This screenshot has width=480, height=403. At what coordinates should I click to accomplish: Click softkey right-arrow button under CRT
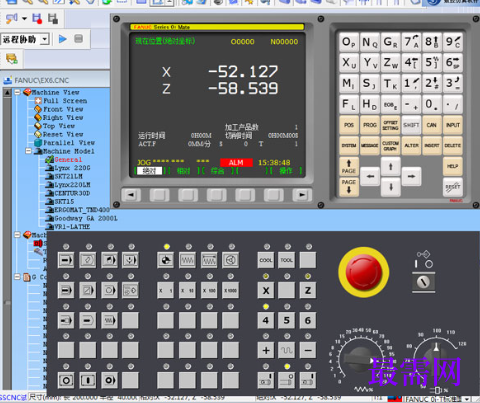302,195
